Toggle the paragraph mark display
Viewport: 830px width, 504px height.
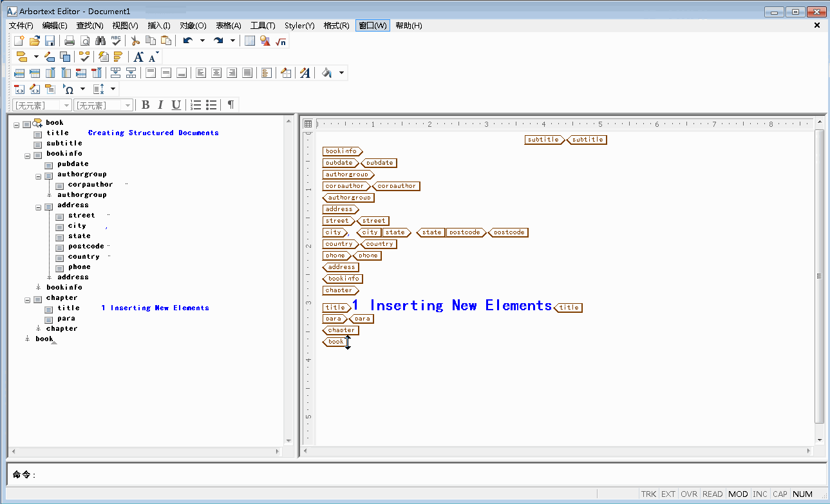(x=231, y=105)
